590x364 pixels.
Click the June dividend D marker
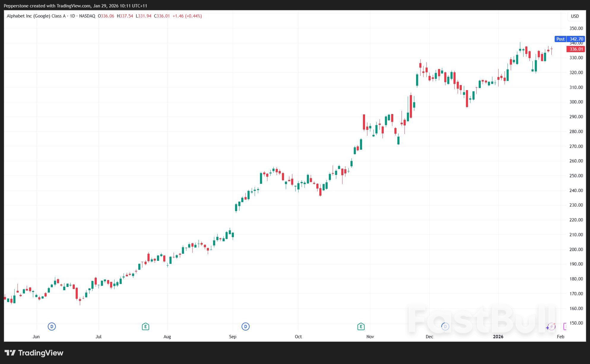coord(52,327)
